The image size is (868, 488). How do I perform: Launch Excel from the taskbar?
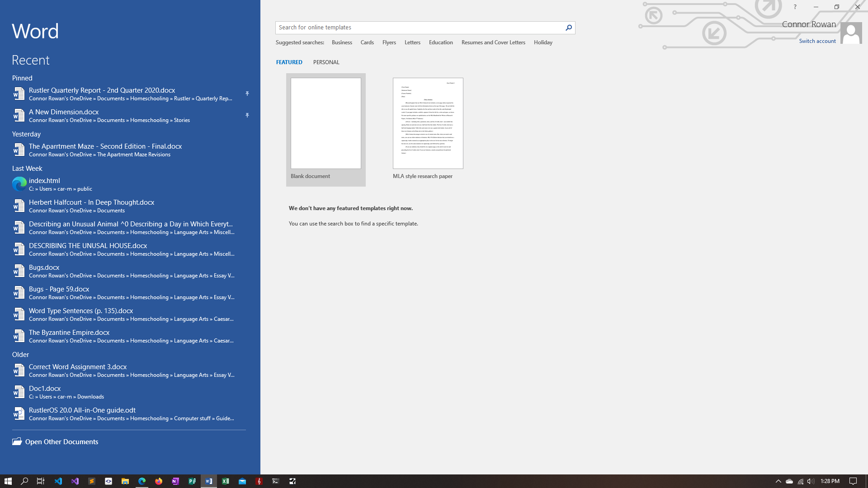226,481
